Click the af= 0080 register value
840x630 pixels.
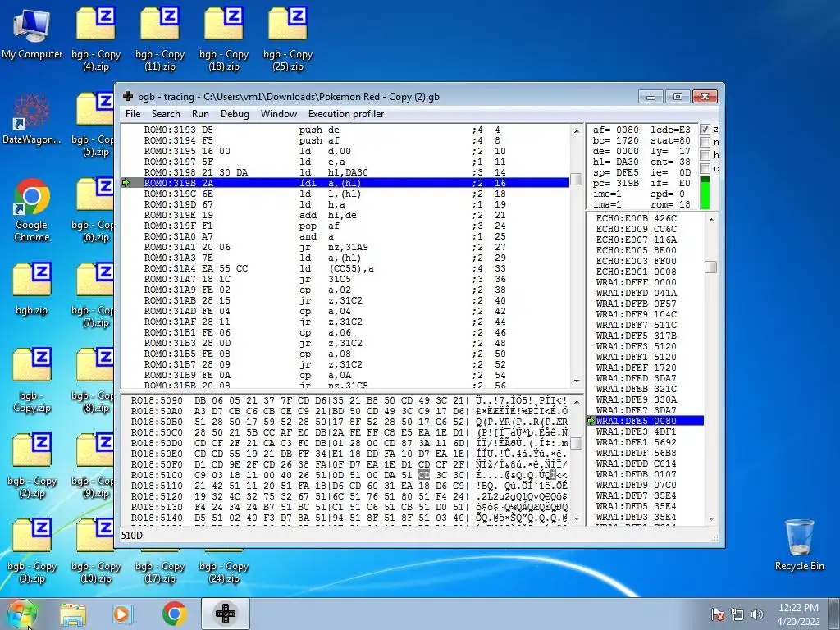pos(616,130)
